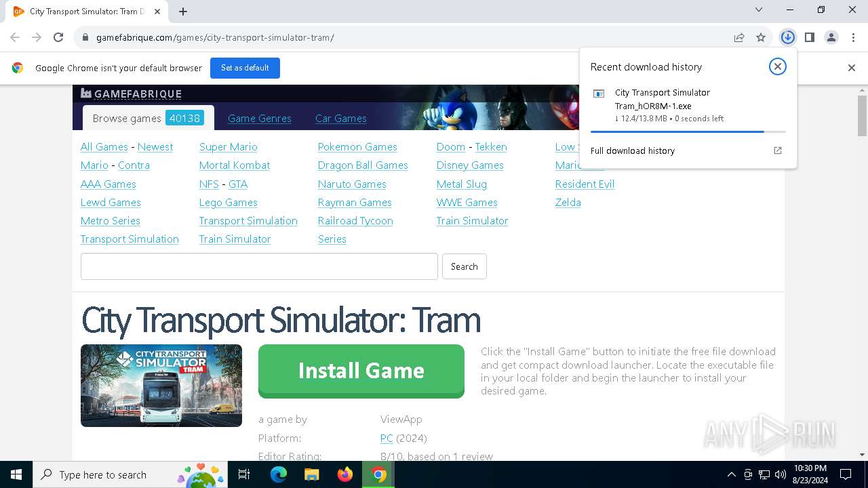Open the volume control in system tray

coord(781,474)
